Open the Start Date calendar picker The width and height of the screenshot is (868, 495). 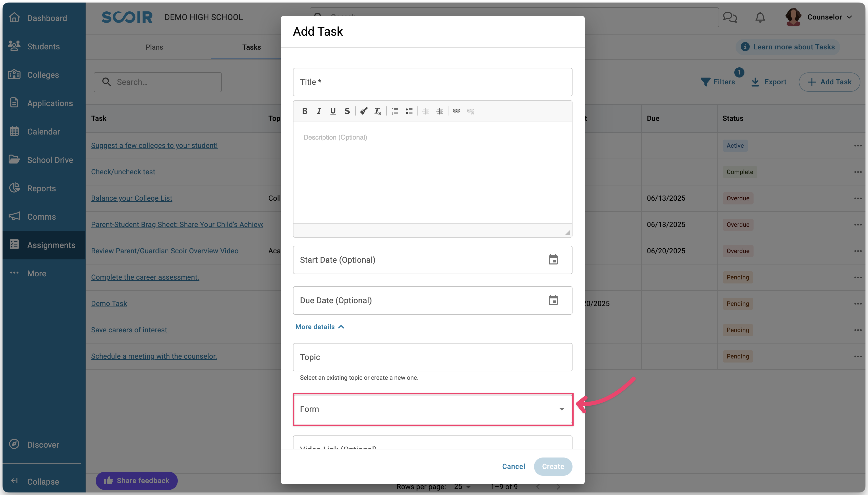coord(553,260)
